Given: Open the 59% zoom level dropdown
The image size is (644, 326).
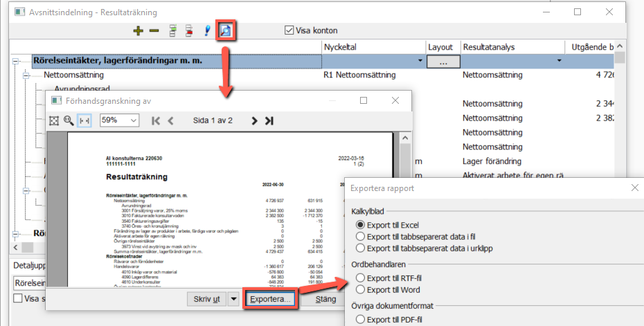Looking at the screenshot, I should pos(133,120).
